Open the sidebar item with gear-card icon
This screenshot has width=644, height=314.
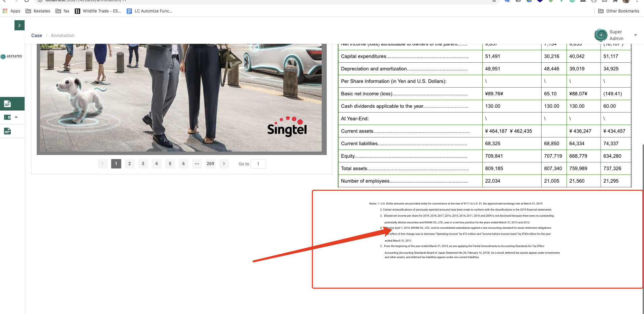(7, 117)
